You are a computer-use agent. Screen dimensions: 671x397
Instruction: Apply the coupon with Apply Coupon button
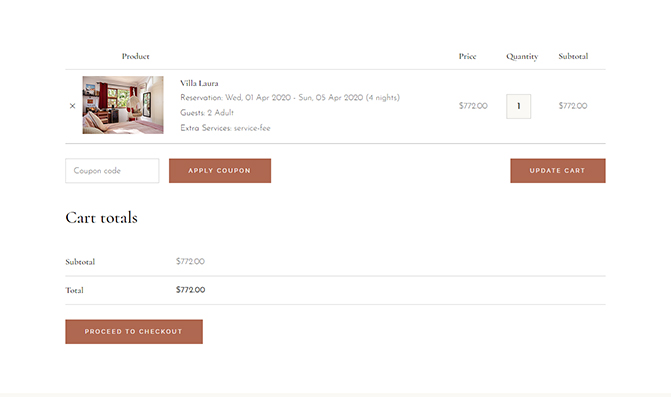(x=220, y=171)
